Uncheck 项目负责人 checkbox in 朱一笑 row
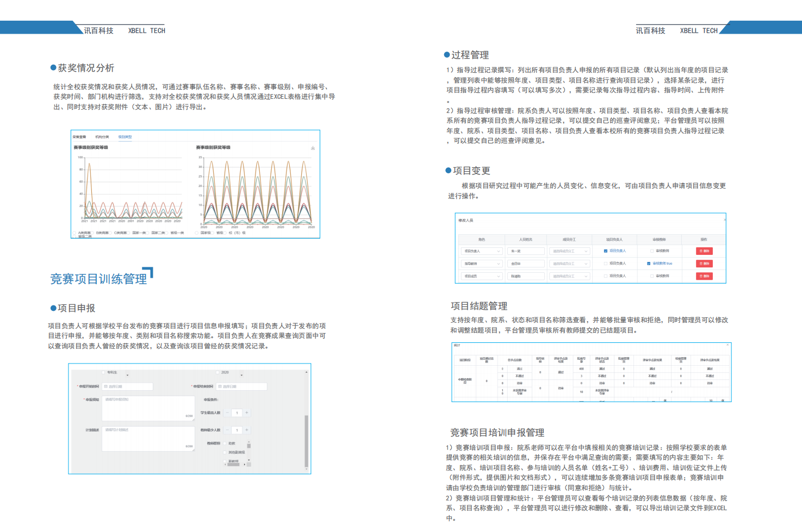 pos(606,251)
